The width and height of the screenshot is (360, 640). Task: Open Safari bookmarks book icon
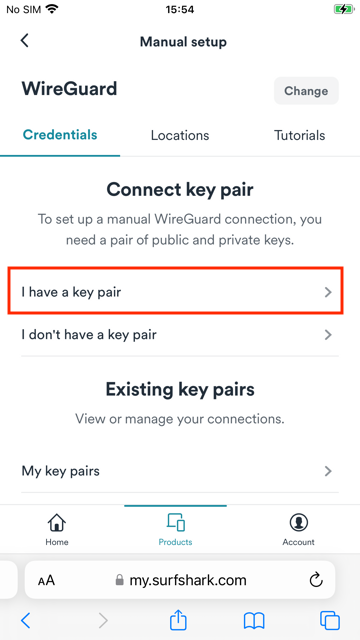[254, 621]
